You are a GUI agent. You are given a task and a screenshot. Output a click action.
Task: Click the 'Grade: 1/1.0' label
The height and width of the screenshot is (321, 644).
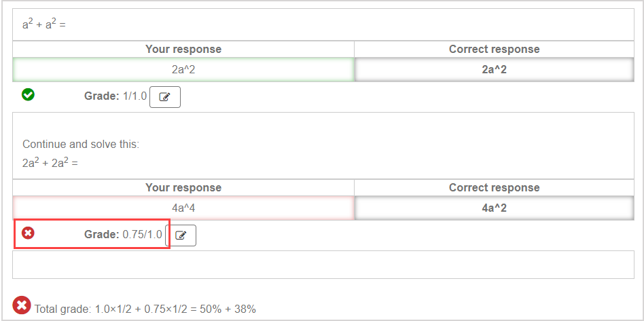click(115, 96)
